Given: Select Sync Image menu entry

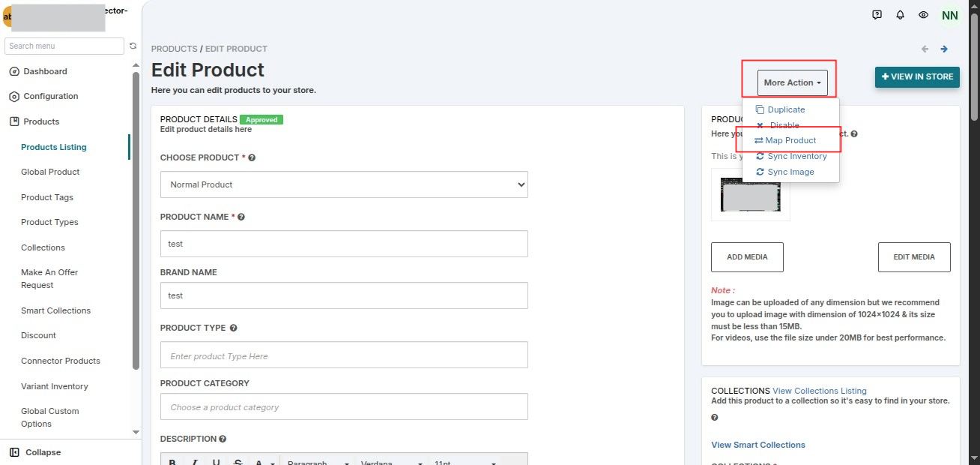Looking at the screenshot, I should click(790, 172).
